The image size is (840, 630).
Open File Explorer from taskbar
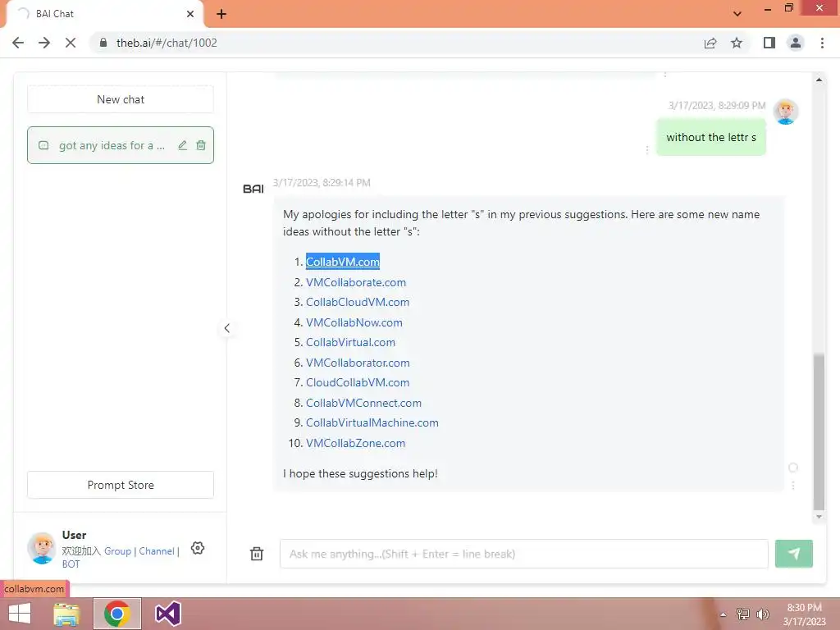point(66,614)
